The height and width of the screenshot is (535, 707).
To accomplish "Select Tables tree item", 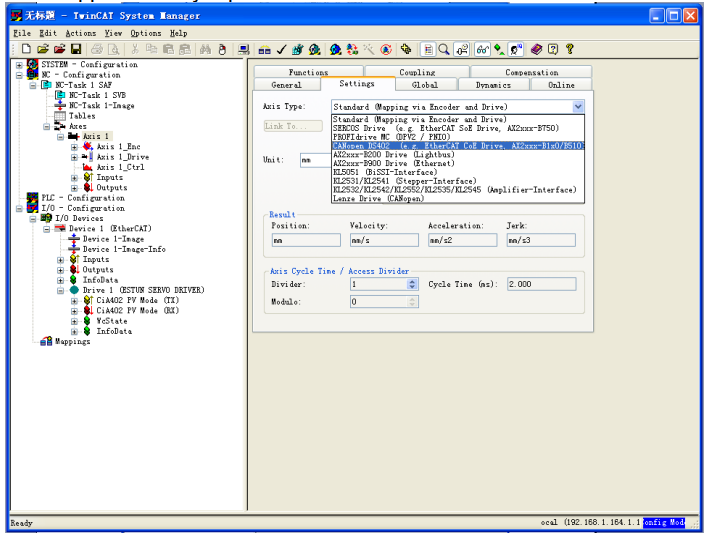I will pos(82,116).
